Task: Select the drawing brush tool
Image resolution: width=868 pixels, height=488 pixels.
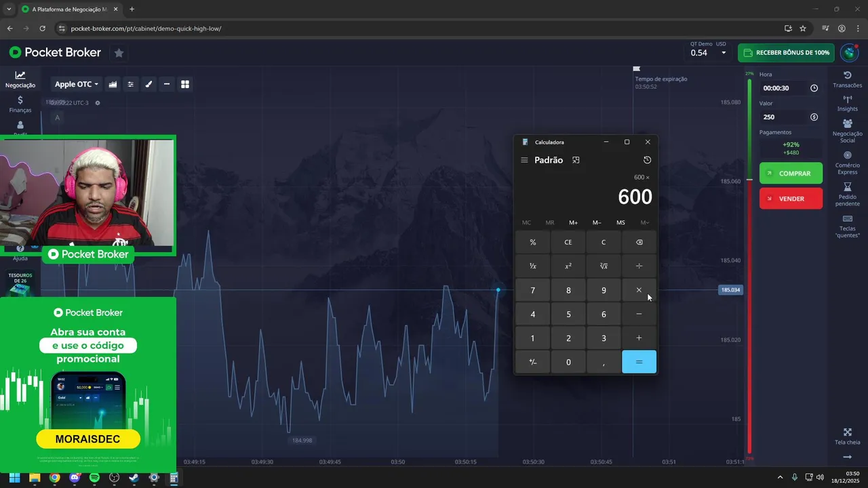Action: click(x=149, y=84)
